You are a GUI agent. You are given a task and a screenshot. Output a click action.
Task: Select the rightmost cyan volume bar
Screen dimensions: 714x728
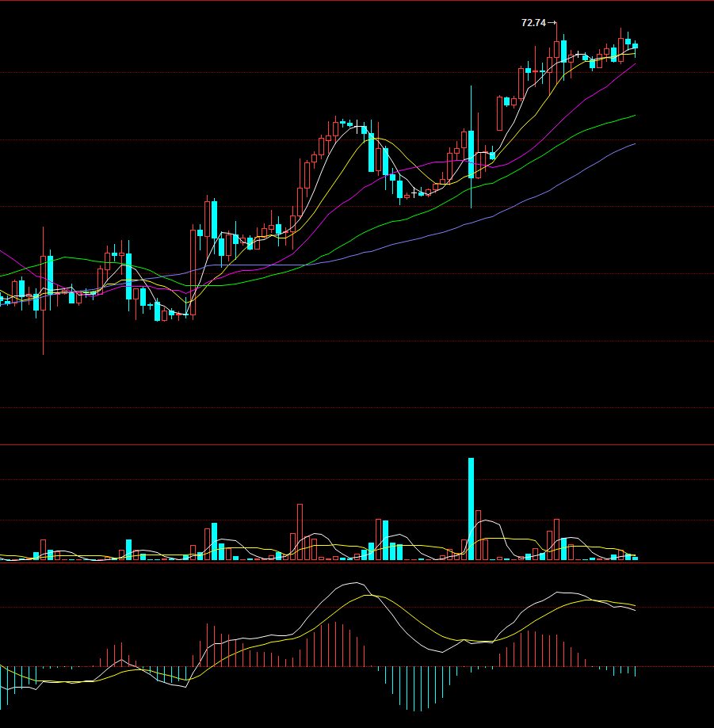tap(635, 558)
